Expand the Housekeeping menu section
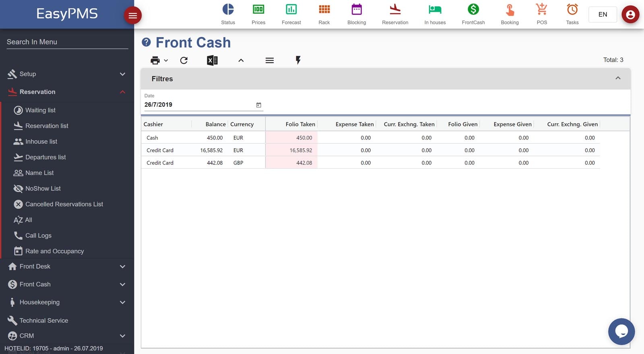 67,302
